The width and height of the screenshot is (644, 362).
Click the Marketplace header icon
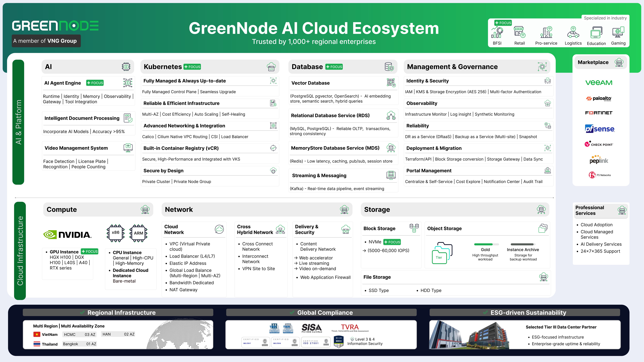coord(619,62)
